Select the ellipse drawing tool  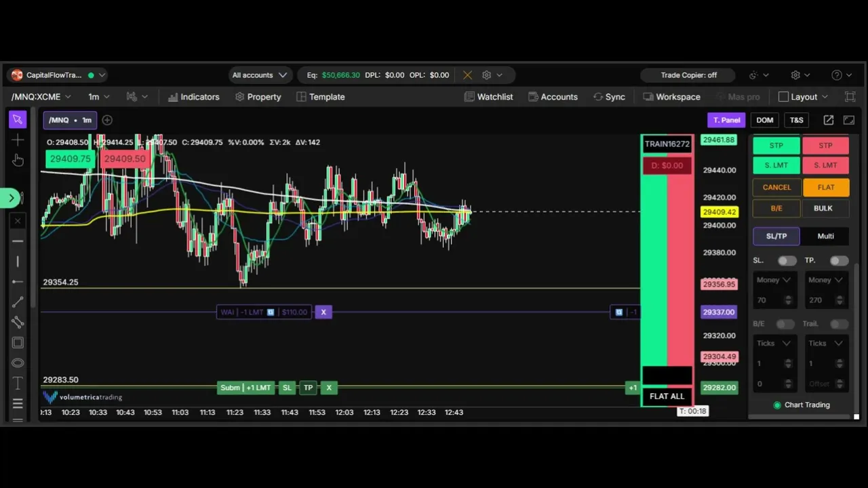[18, 363]
